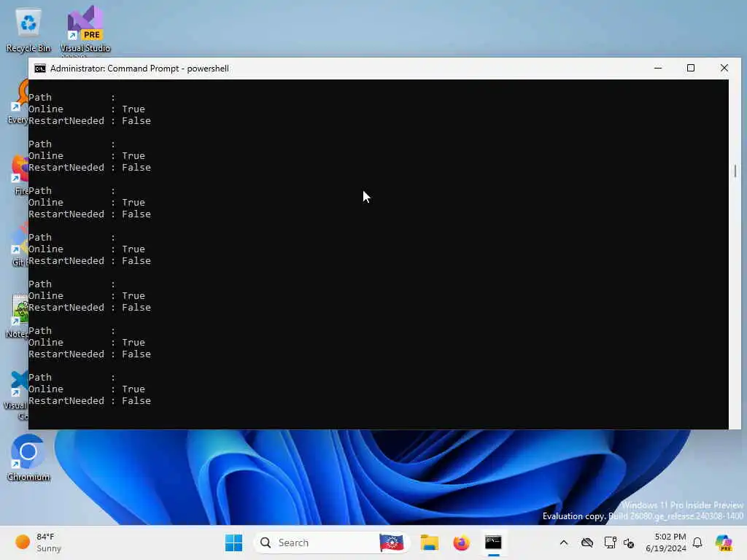Click the flag icon in Search box
The image size is (747, 560).
click(391, 542)
